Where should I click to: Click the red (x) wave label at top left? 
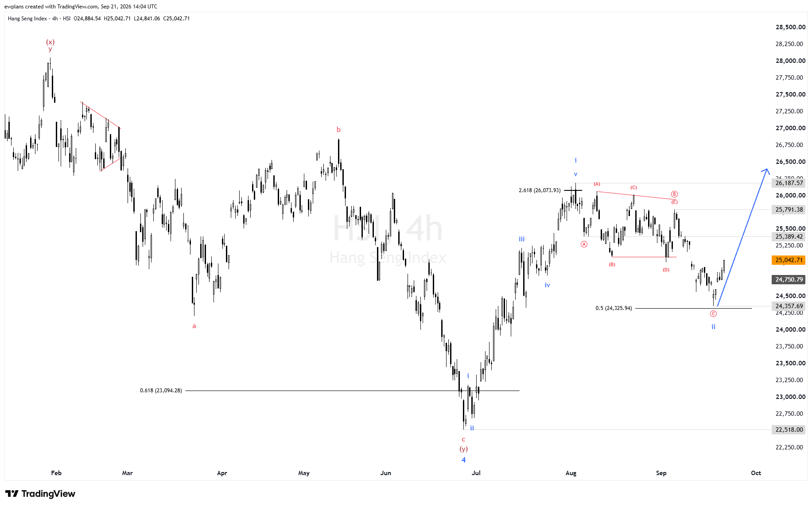pyautogui.click(x=51, y=42)
